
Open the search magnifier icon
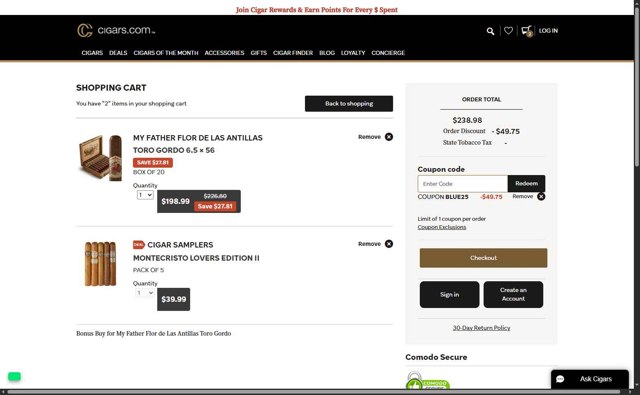pos(490,31)
